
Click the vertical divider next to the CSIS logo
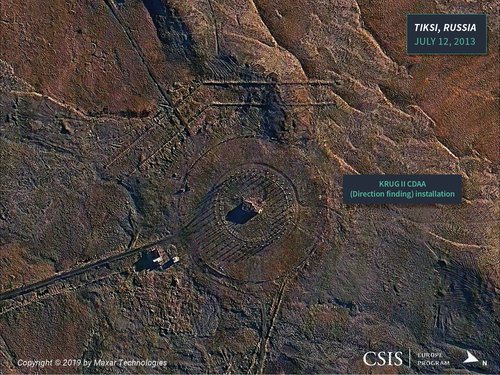410,358
